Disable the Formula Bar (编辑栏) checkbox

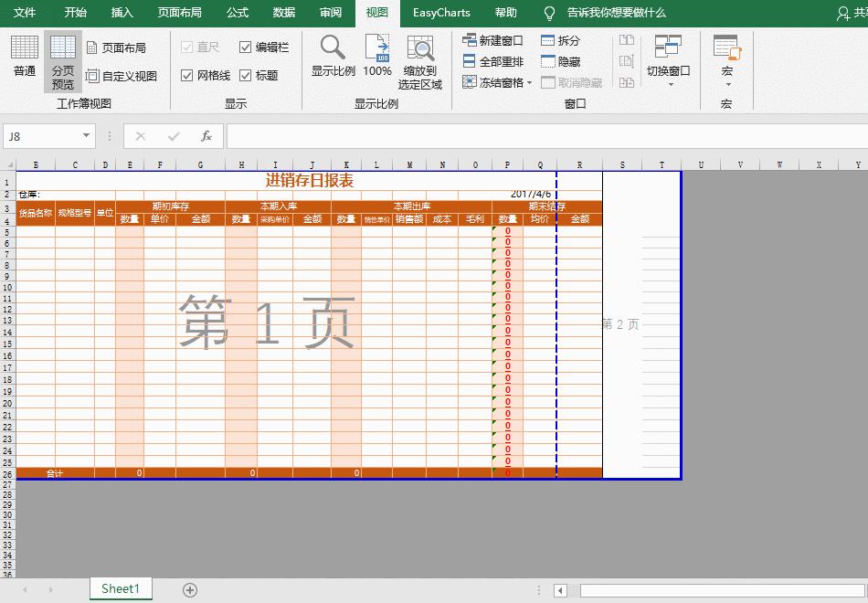[245, 47]
